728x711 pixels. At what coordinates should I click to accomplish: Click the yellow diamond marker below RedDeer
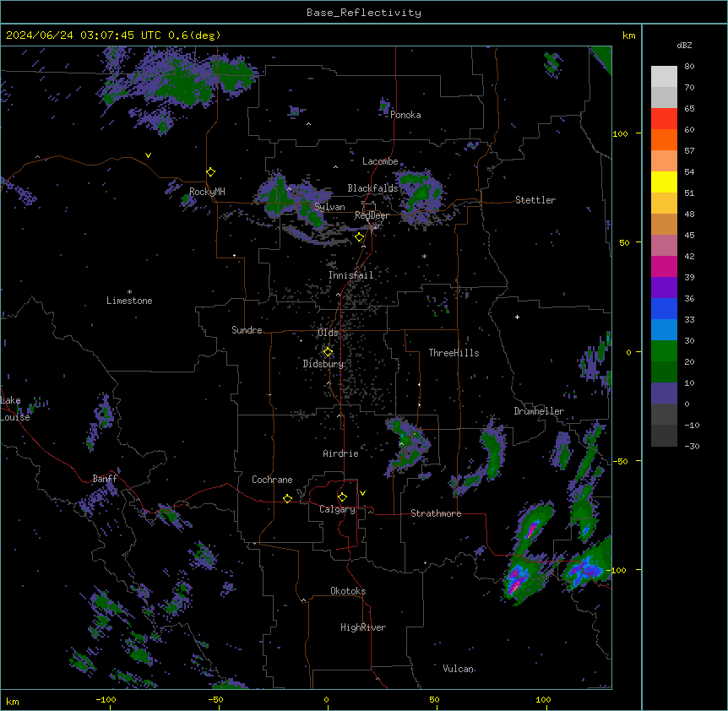[x=359, y=237]
